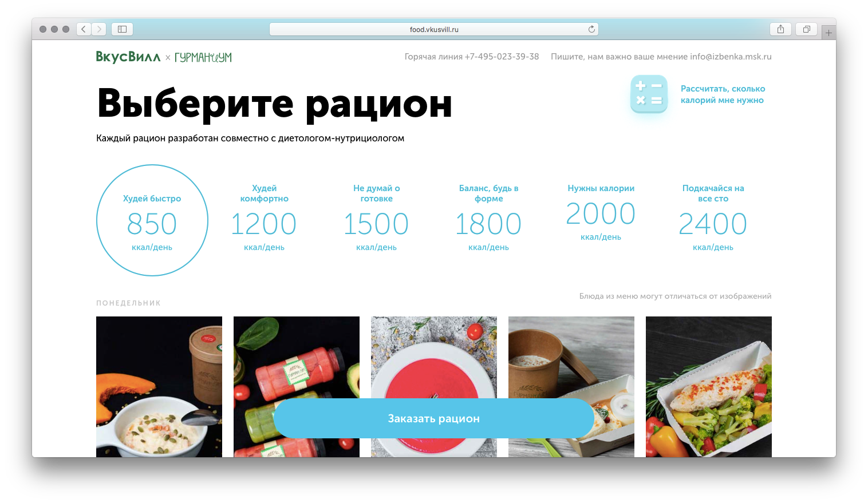Screen dimensions: 868x503
Task: Reload the page with the refresh icon
Action: pyautogui.click(x=591, y=29)
